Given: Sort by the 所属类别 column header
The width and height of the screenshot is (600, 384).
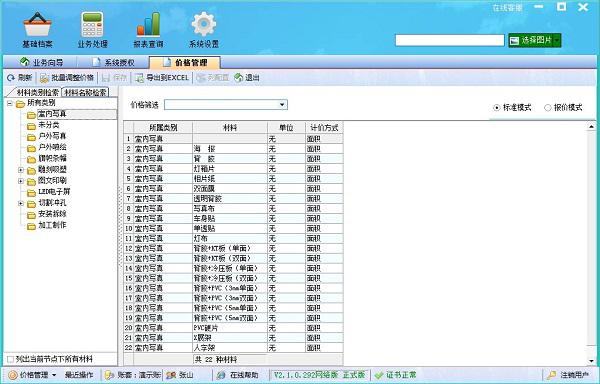Looking at the screenshot, I should click(163, 128).
